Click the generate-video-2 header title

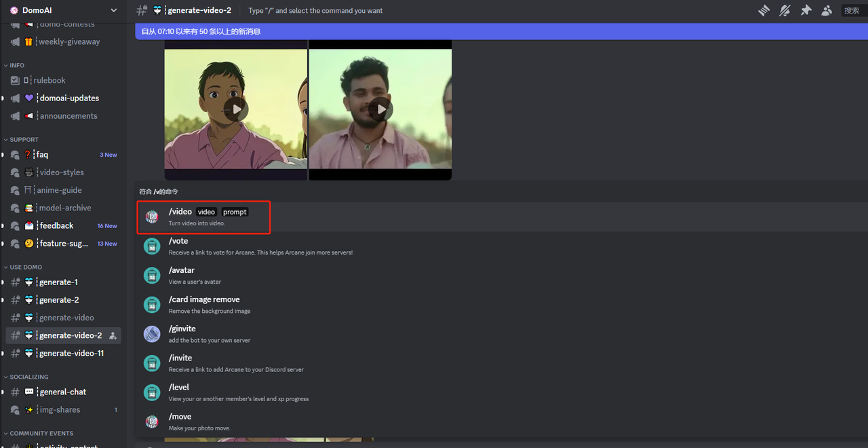click(x=199, y=10)
